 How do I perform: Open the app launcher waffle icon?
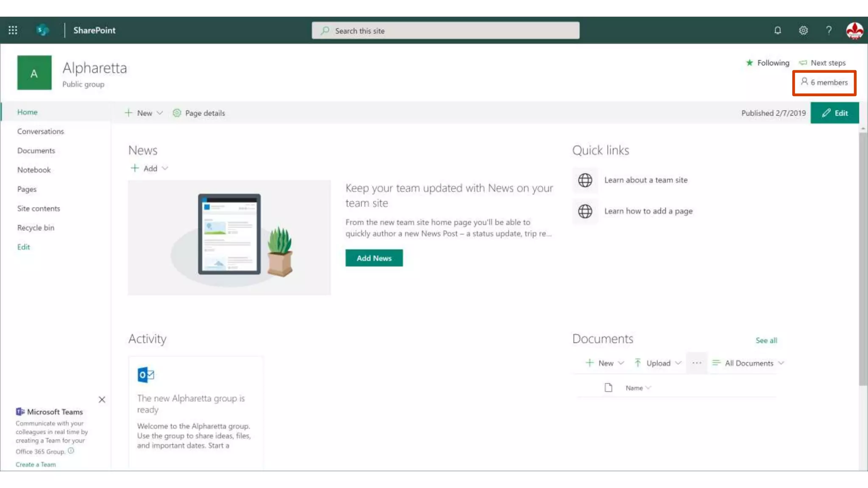point(13,30)
